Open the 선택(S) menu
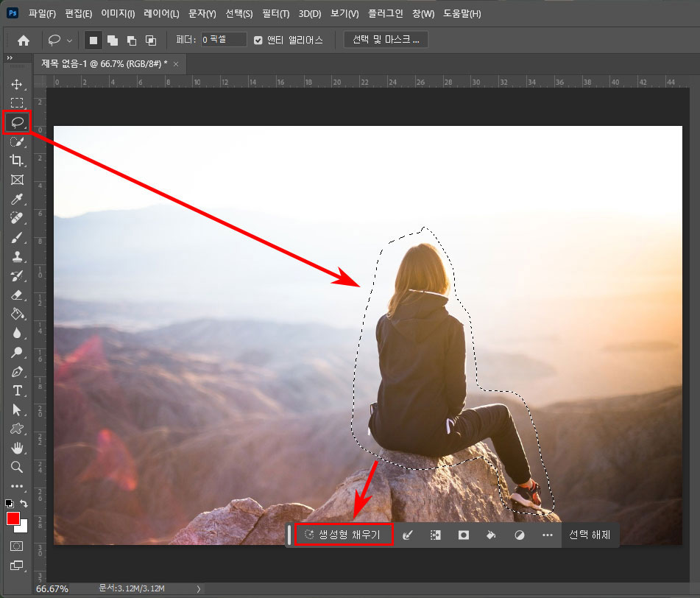Screen dimensions: 700x598 [238, 14]
